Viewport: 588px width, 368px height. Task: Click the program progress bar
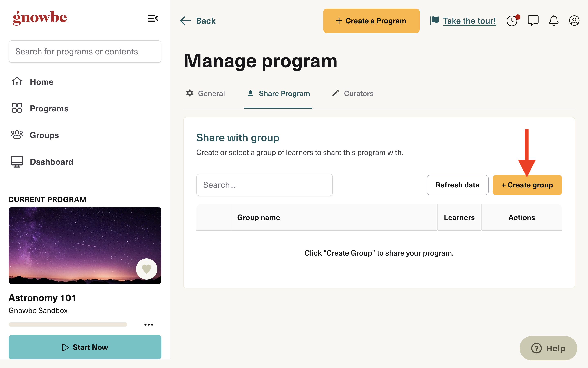coord(68,324)
